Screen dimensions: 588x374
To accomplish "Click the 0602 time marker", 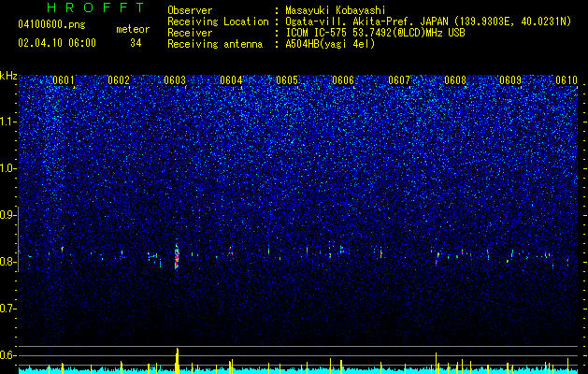I will [x=119, y=80].
